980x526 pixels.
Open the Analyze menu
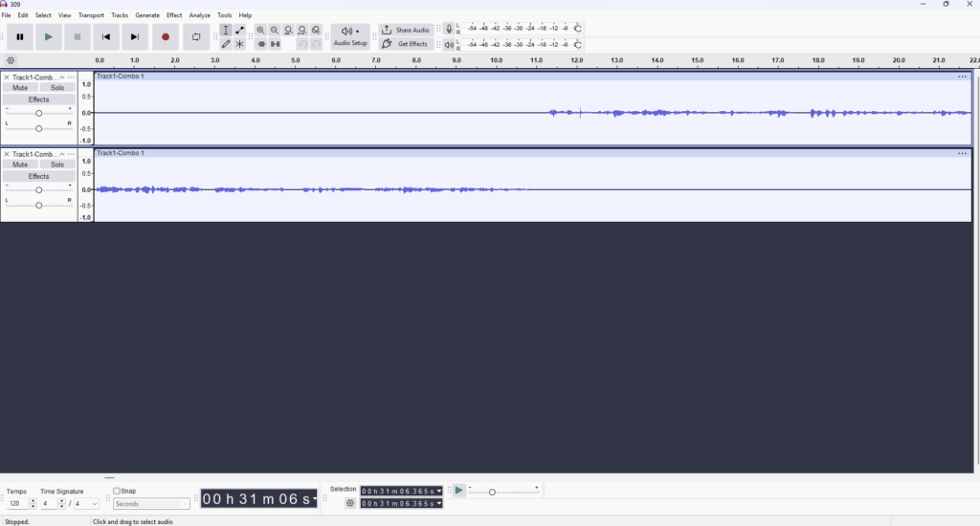(200, 15)
